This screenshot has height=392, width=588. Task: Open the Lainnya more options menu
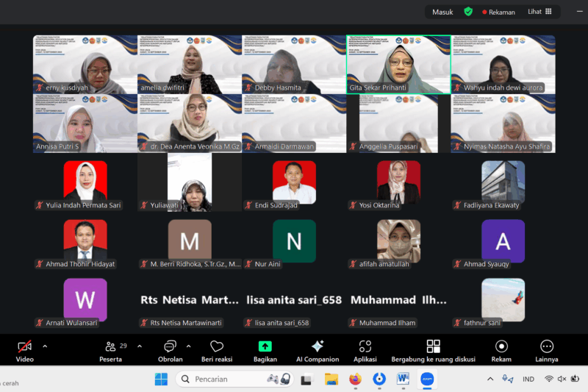click(546, 351)
